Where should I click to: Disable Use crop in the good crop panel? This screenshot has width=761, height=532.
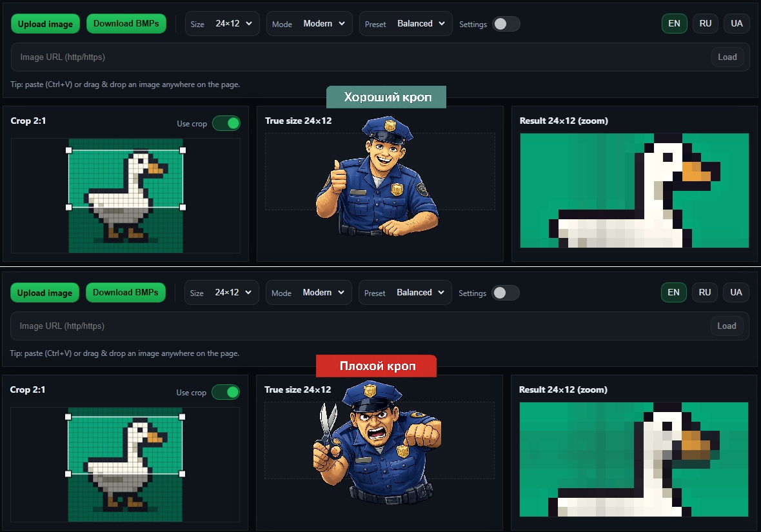pos(226,123)
